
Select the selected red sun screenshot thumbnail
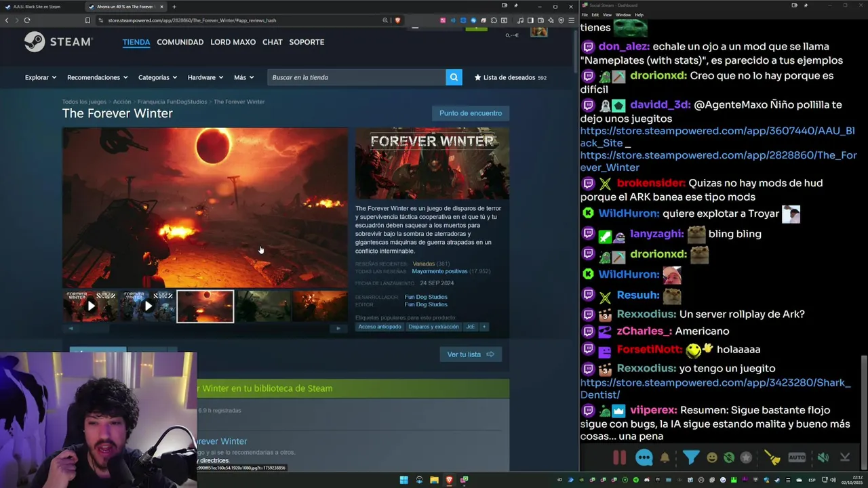click(x=205, y=306)
